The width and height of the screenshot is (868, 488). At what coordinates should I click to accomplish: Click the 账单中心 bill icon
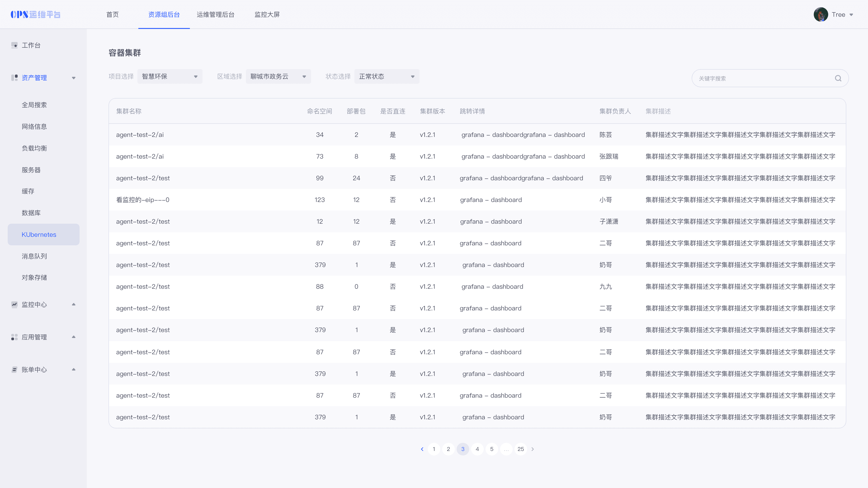pyautogui.click(x=14, y=369)
